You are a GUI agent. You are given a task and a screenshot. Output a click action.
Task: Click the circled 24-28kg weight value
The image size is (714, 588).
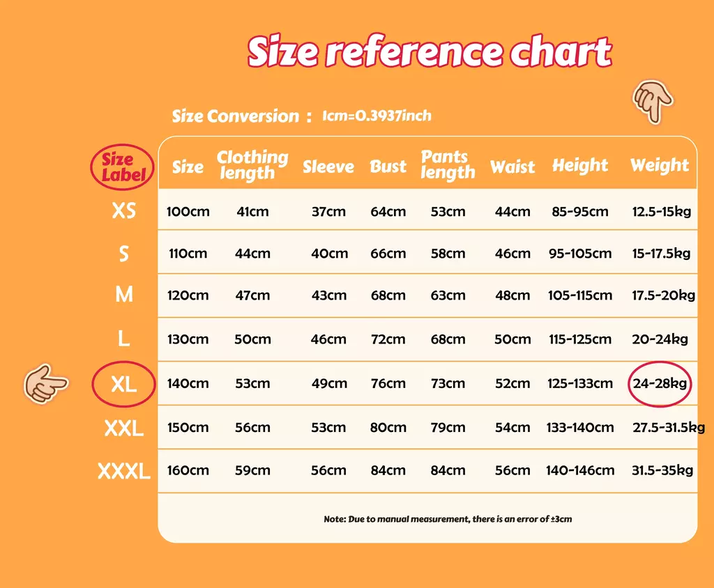point(660,383)
